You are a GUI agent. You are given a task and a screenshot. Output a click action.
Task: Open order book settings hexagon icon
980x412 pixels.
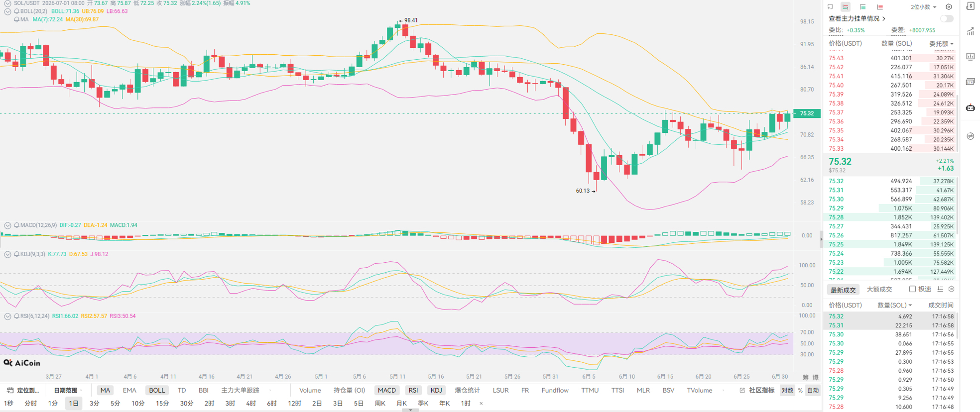[x=949, y=7]
